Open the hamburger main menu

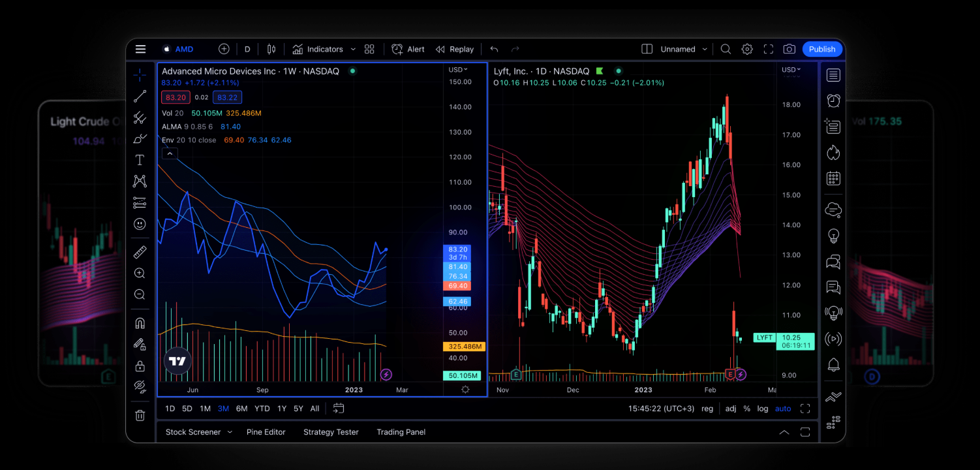[x=140, y=49]
